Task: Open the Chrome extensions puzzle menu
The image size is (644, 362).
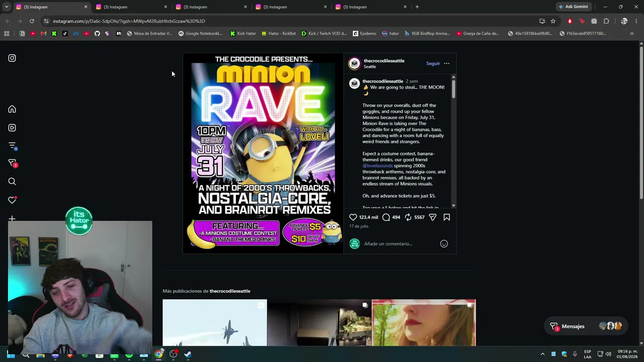Action: click(606, 21)
